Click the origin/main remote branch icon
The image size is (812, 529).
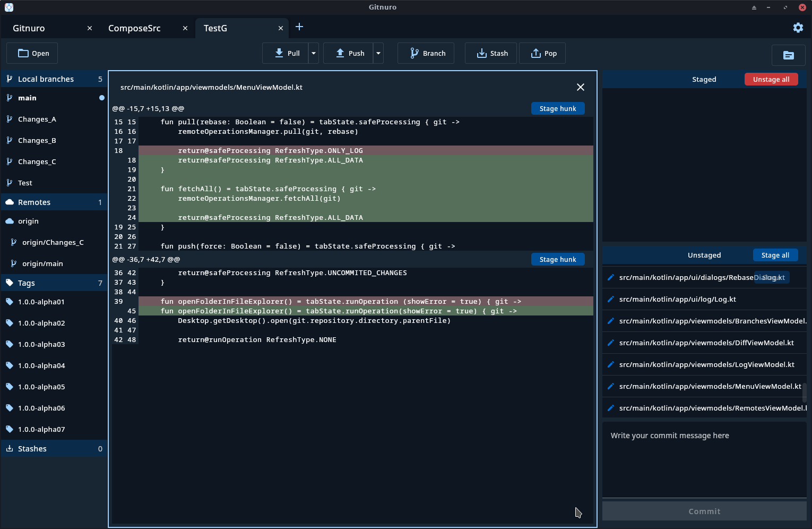click(x=14, y=263)
